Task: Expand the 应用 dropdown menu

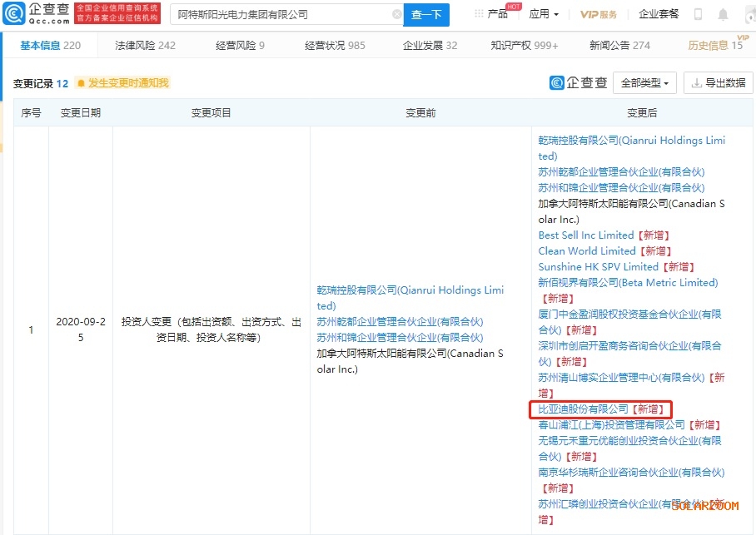Action: 544,14
